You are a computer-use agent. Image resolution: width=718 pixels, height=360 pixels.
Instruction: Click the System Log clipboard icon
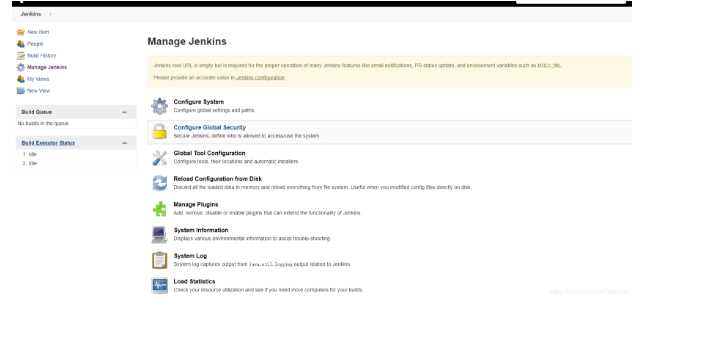tap(159, 260)
